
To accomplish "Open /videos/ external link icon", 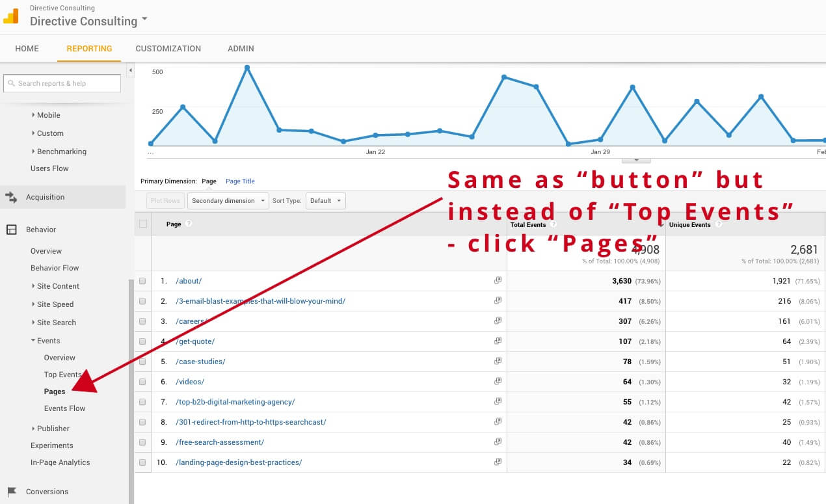I will 498,382.
